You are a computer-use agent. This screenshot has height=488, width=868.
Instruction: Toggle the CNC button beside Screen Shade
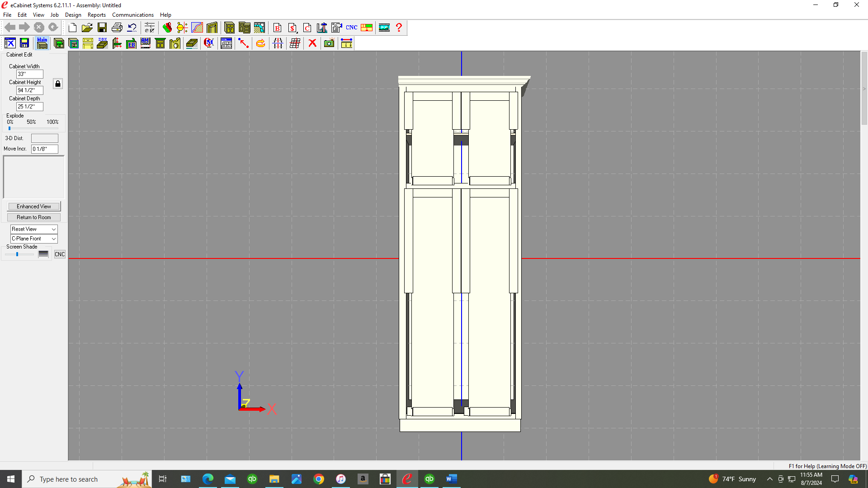click(x=60, y=254)
